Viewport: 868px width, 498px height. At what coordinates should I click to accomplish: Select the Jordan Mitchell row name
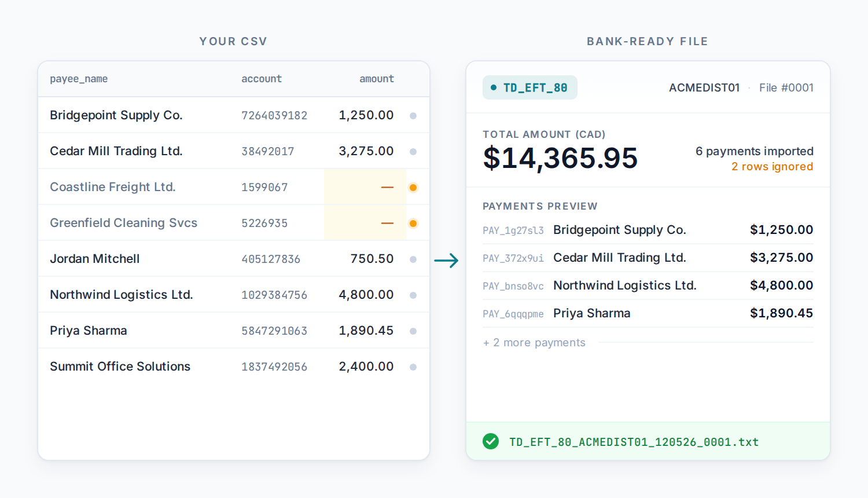point(95,259)
